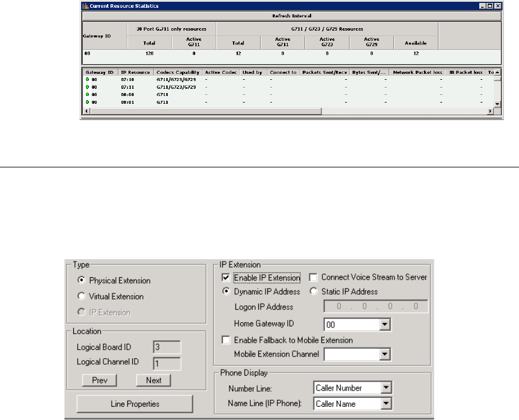Click the green status icon for resource 07:10
Image resolution: width=519 pixels, height=420 pixels.
tap(87, 80)
